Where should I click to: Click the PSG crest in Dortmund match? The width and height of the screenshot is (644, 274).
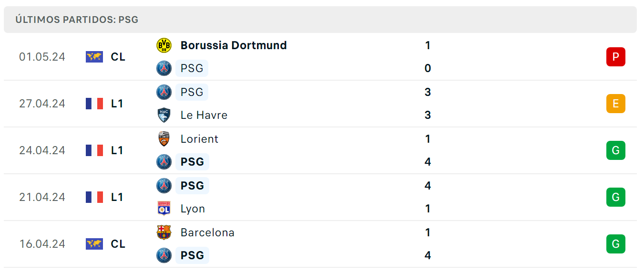click(164, 68)
